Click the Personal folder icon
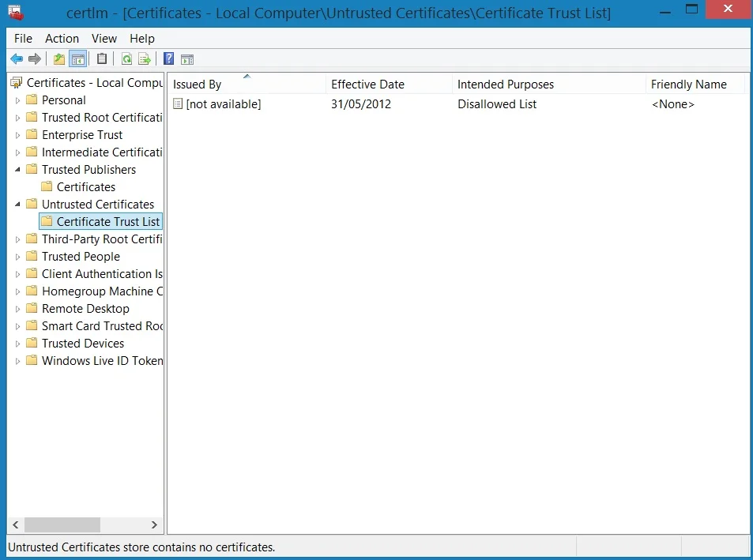The image size is (753, 560). coord(32,100)
